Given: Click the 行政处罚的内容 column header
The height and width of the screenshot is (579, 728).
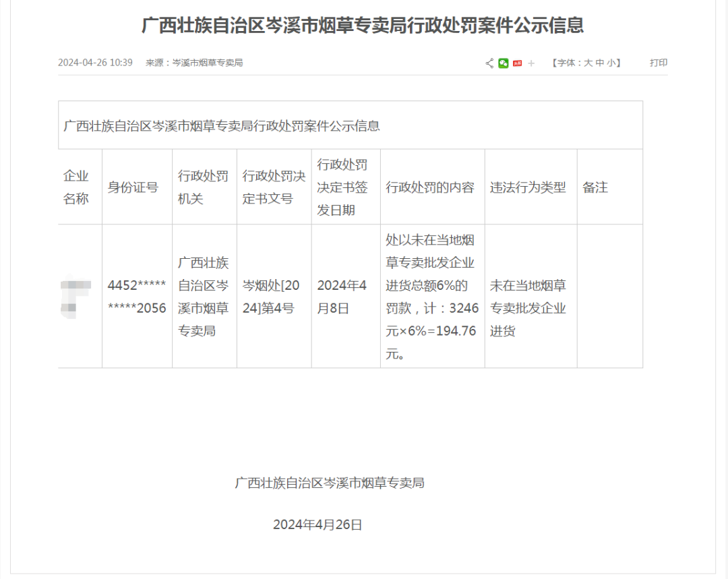Looking at the screenshot, I should tap(430, 187).
